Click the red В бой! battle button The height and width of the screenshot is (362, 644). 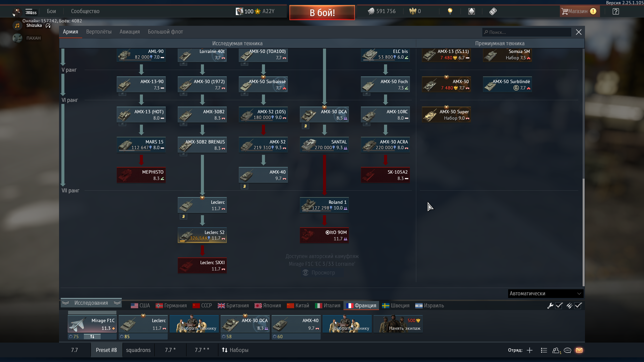pyautogui.click(x=322, y=12)
